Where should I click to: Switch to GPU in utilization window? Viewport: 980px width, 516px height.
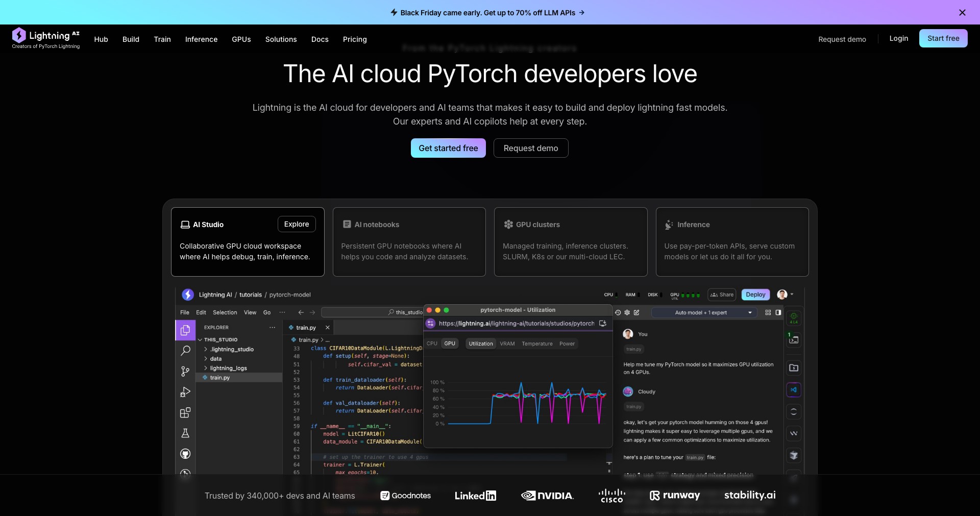tap(450, 343)
